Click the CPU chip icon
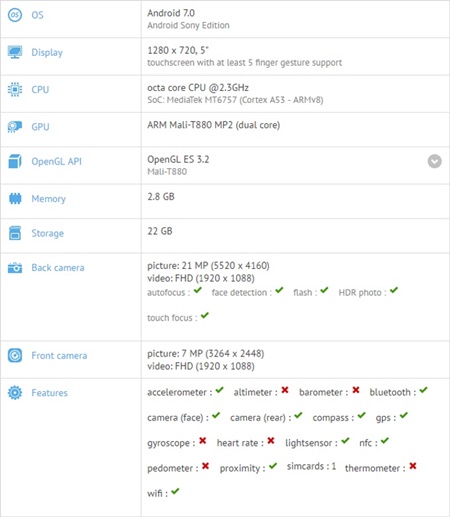Image resolution: width=450 pixels, height=517 pixels. pyautogui.click(x=15, y=89)
